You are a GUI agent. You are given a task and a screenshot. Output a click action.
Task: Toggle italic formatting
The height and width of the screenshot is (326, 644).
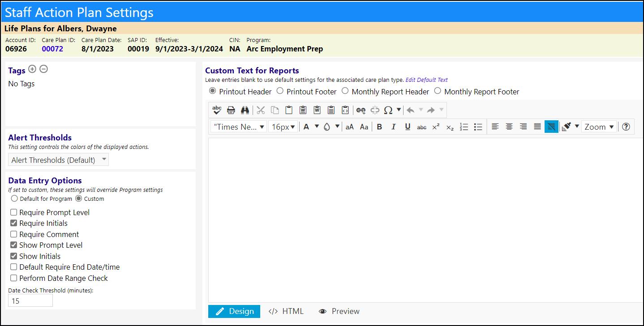click(x=393, y=127)
